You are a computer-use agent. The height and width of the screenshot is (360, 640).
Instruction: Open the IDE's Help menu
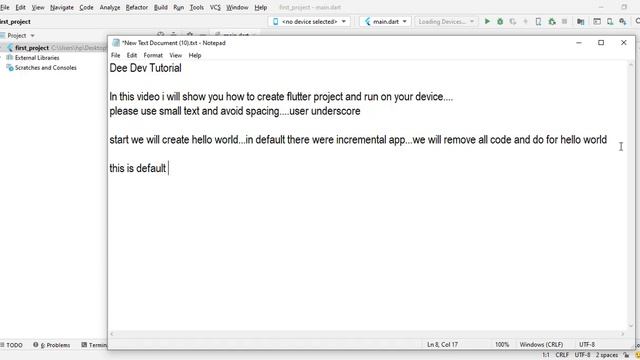(260, 7)
